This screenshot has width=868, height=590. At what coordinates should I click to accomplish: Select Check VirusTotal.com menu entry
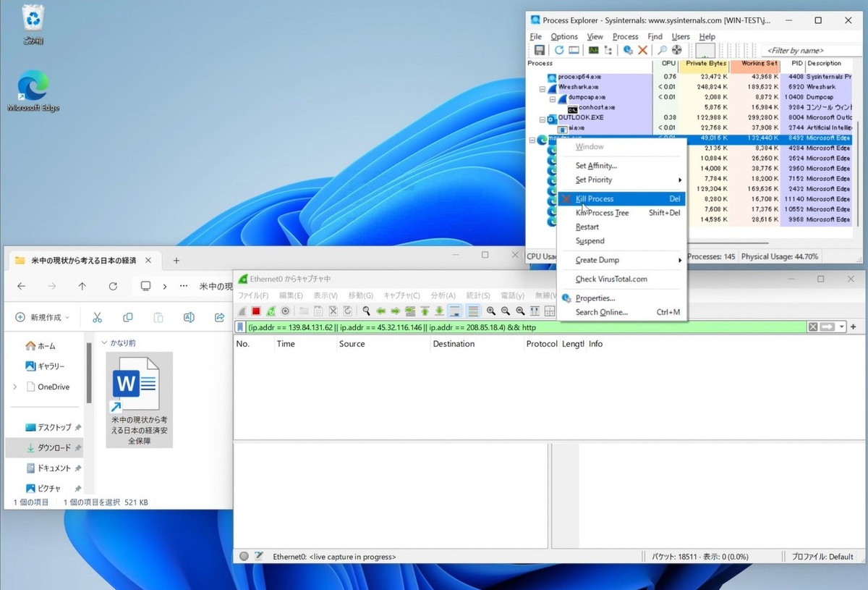[621, 279]
